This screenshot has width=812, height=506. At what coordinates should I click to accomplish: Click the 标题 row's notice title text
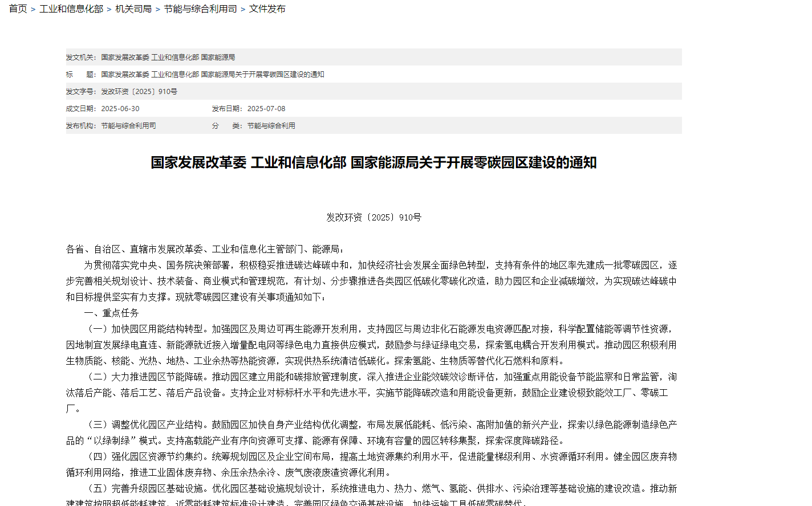coord(213,75)
